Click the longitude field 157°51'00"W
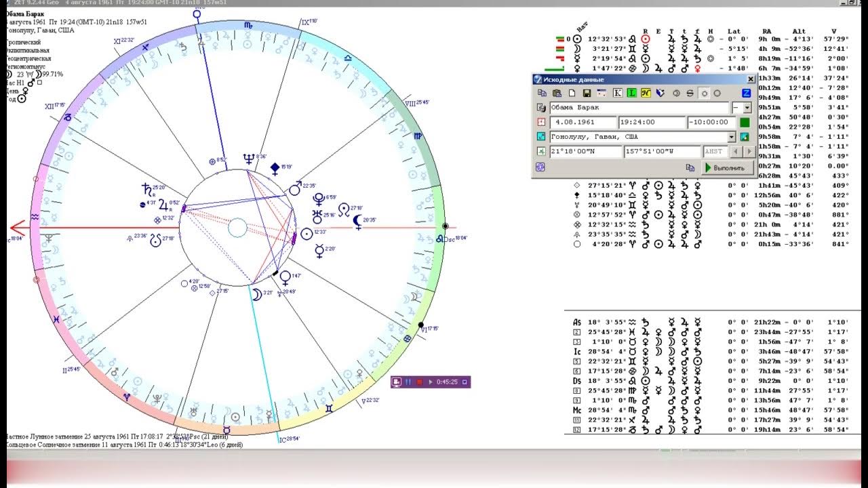This screenshot has width=868, height=488. tap(663, 151)
